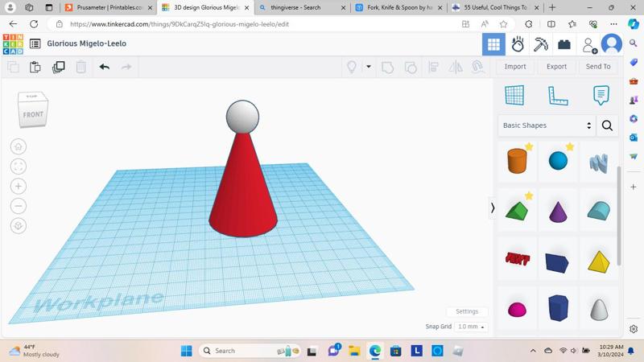The height and width of the screenshot is (362, 644).
Task: Click the Duplicate and repeat icon
Action: pyautogui.click(x=58, y=67)
